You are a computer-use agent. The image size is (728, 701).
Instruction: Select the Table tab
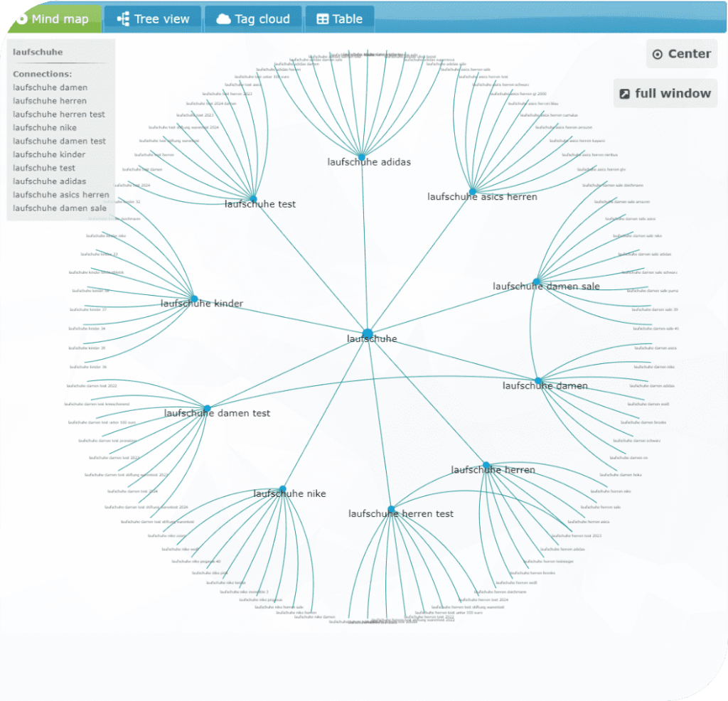pos(340,19)
